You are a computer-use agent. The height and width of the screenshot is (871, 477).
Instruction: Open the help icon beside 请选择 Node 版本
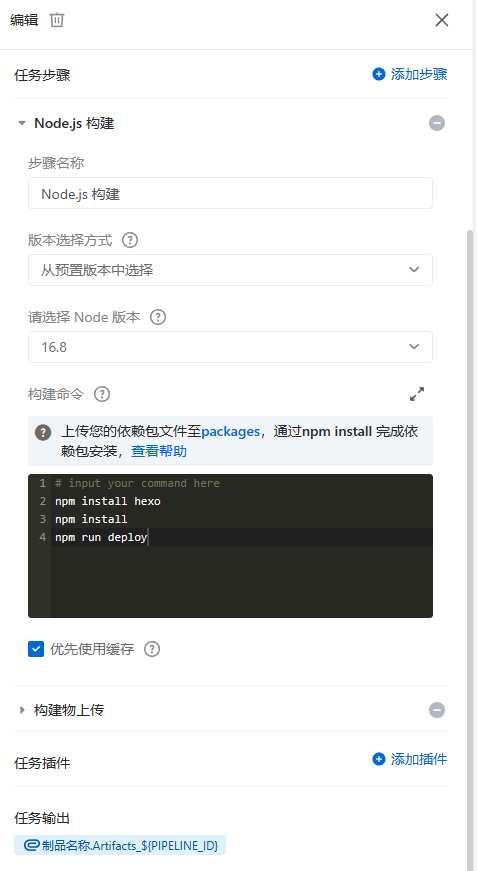(158, 317)
